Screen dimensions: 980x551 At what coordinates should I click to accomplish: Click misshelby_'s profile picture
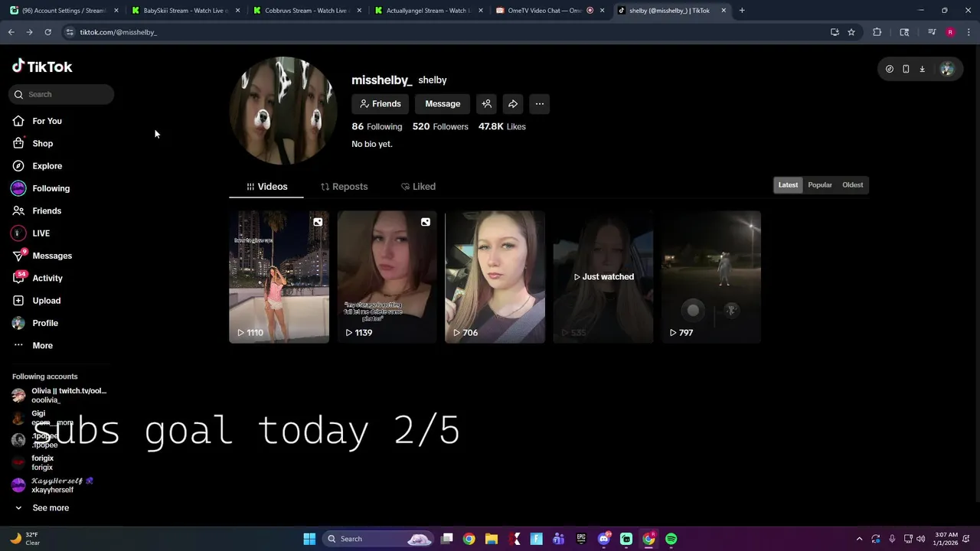283,111
